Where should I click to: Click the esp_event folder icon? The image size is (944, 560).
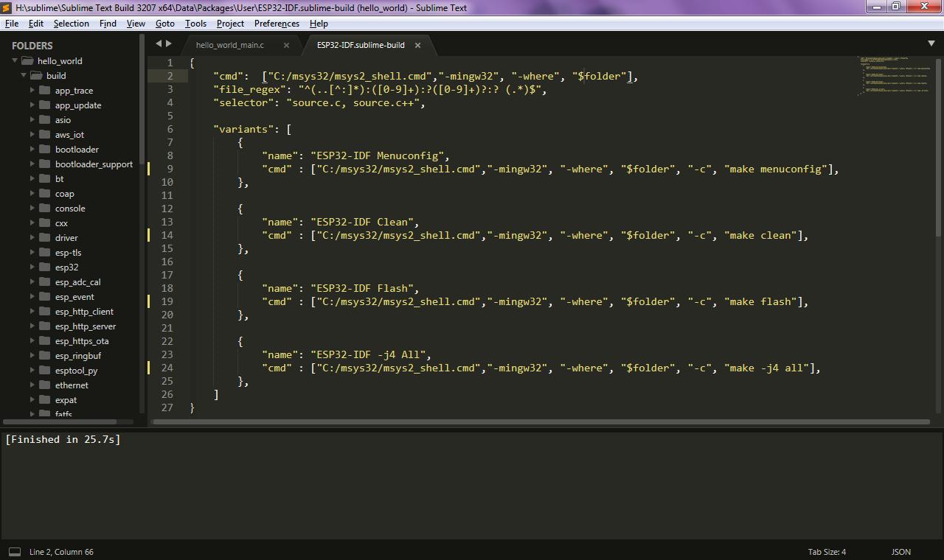(x=44, y=297)
